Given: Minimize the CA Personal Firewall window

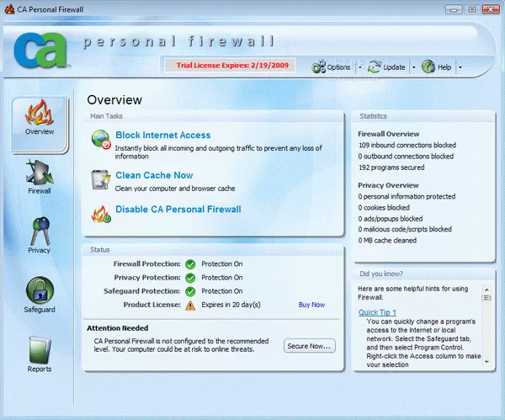Looking at the screenshot, I should pyautogui.click(x=454, y=9).
